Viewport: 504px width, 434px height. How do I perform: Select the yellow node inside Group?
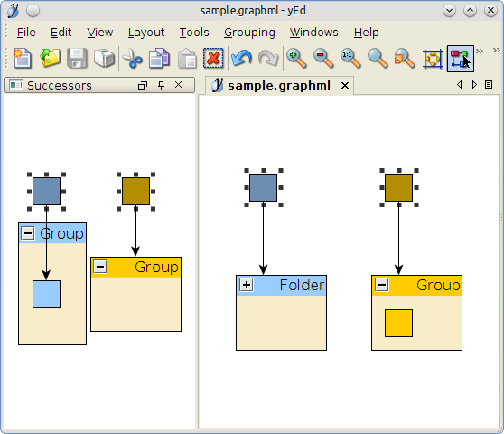[x=398, y=324]
